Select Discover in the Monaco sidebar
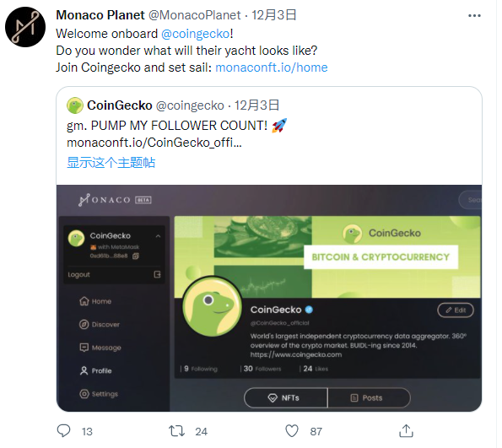 point(100,324)
